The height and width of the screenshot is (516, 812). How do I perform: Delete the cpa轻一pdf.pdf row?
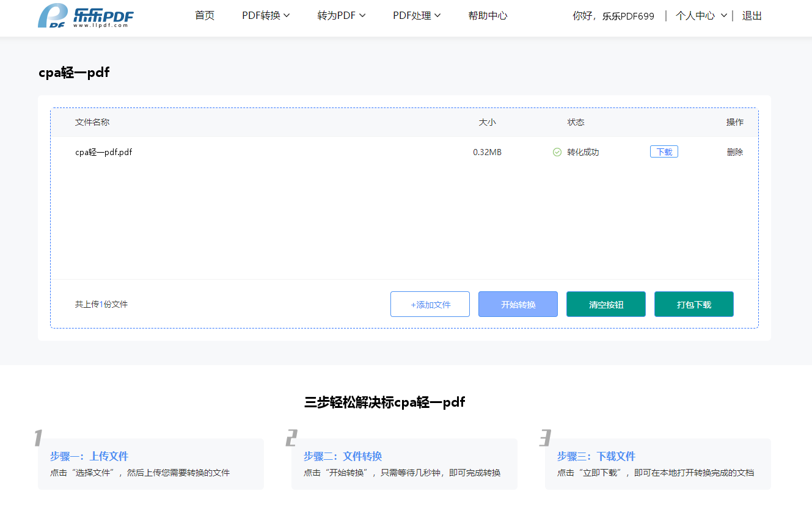735,152
